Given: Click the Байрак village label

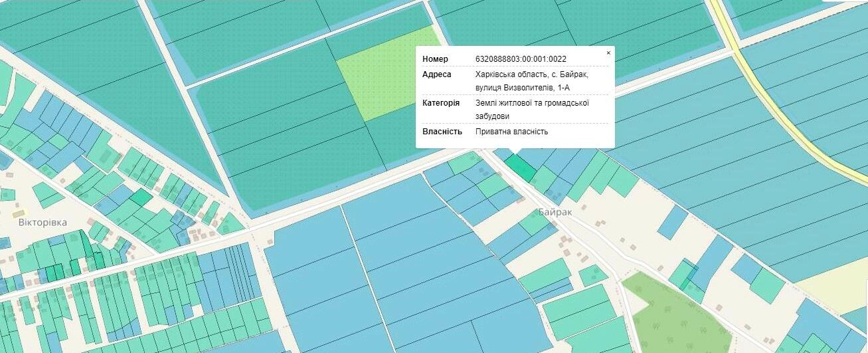Looking at the screenshot, I should 555,213.
